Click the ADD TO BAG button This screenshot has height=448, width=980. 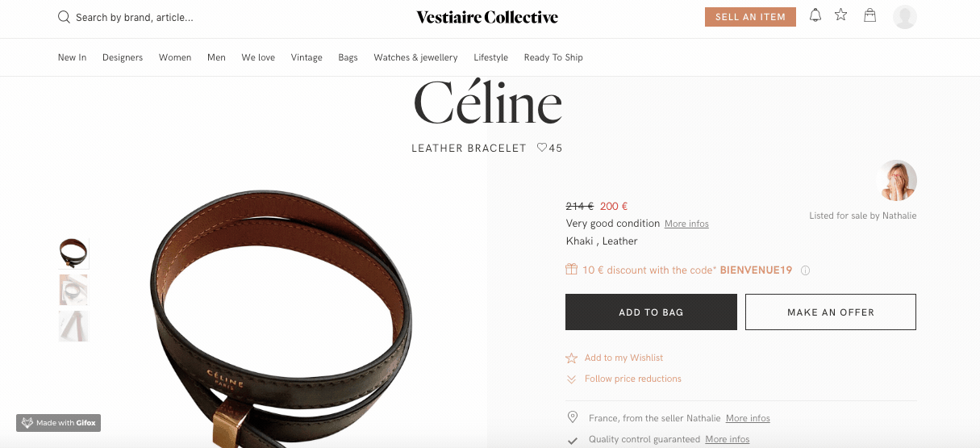coord(651,312)
